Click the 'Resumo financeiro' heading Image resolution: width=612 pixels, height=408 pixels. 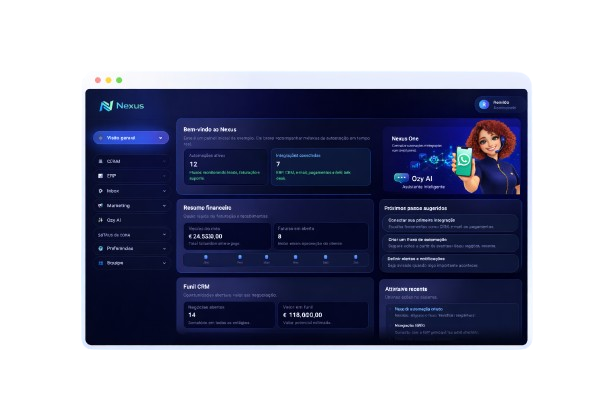click(x=207, y=208)
